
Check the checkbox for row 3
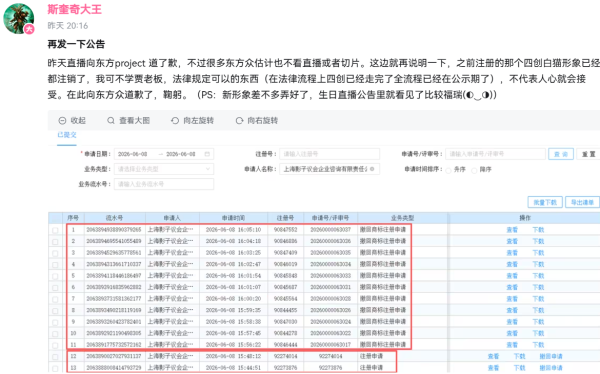coord(55,253)
